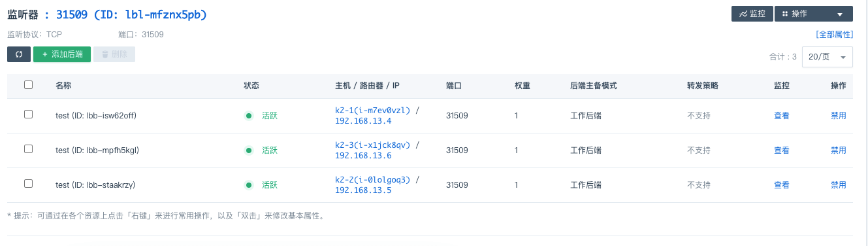Viewport: 868px width, 246px height.
Task: Open 全部属性 link
Action: (x=834, y=34)
